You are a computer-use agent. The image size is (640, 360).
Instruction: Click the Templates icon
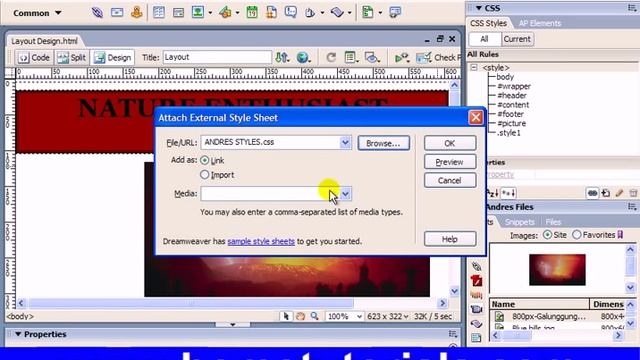(368, 13)
